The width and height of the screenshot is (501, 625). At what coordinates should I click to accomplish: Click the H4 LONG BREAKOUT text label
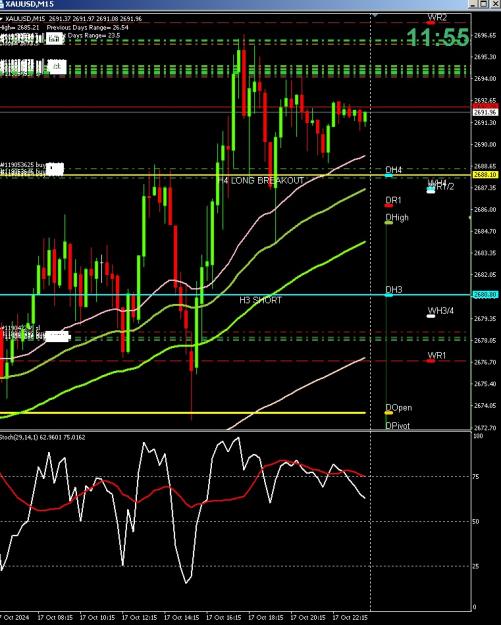point(261,181)
